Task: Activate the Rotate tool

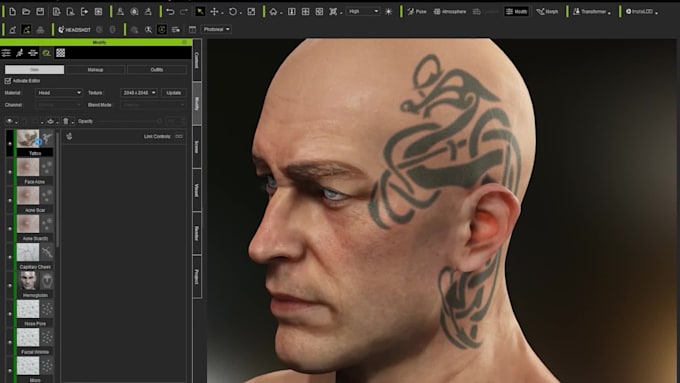Action: click(233, 12)
